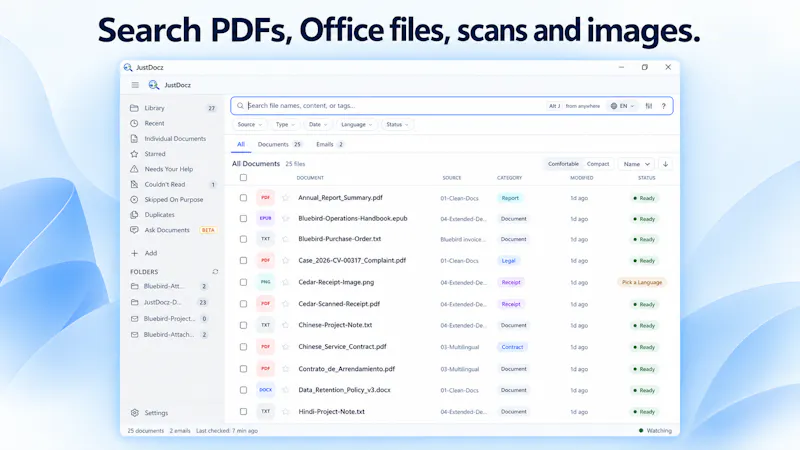Click the Watching status indicator
Screen dimensions: 800x450
point(655,431)
